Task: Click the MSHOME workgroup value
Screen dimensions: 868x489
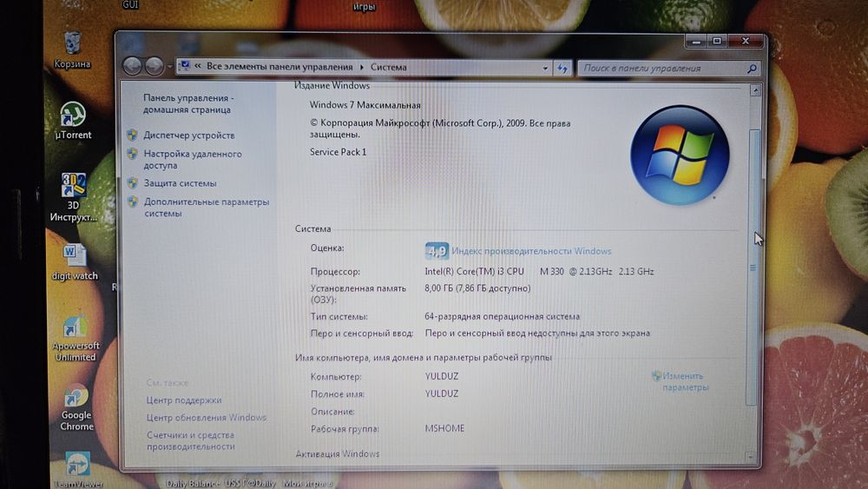Action: [x=444, y=428]
